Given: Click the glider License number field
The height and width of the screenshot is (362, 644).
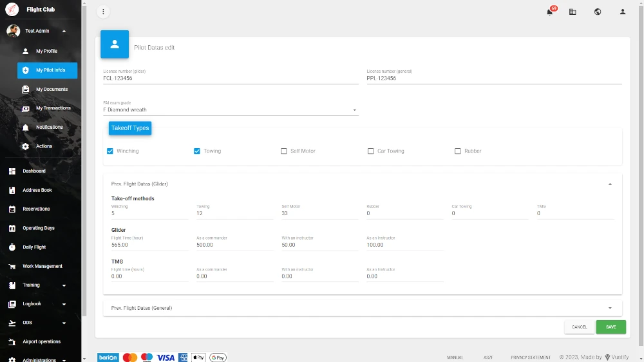Looking at the screenshot, I should 230,78.
